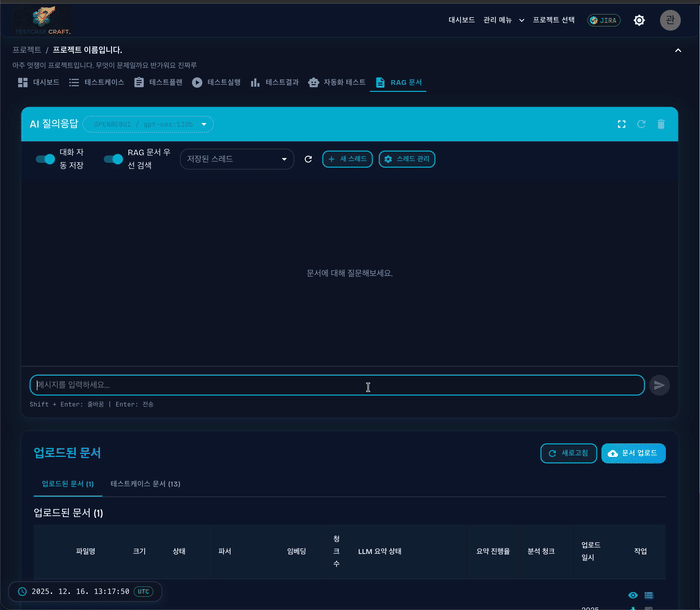Viewport: 700px width, 610px height.
Task: Toggle the 대화 자동 저장 switch
Action: pyautogui.click(x=45, y=159)
